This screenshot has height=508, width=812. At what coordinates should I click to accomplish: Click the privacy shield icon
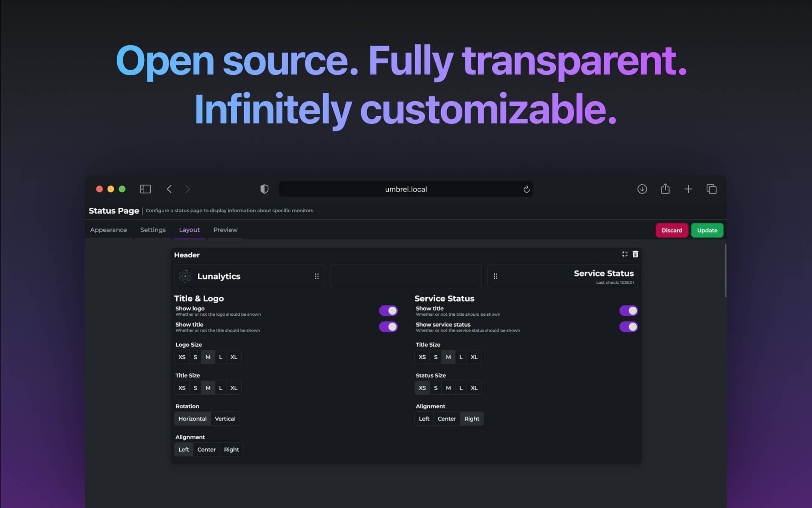coord(264,189)
